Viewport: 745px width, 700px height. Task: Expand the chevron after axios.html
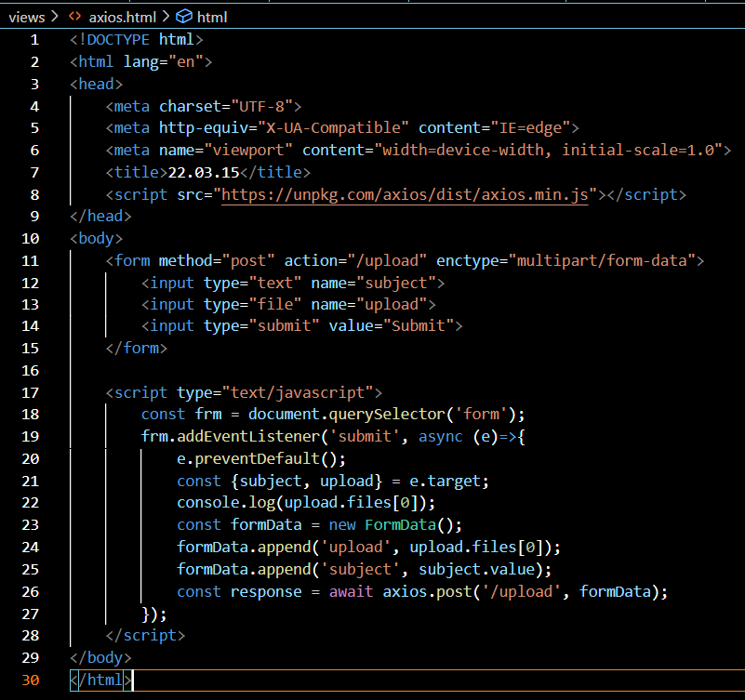click(x=166, y=17)
